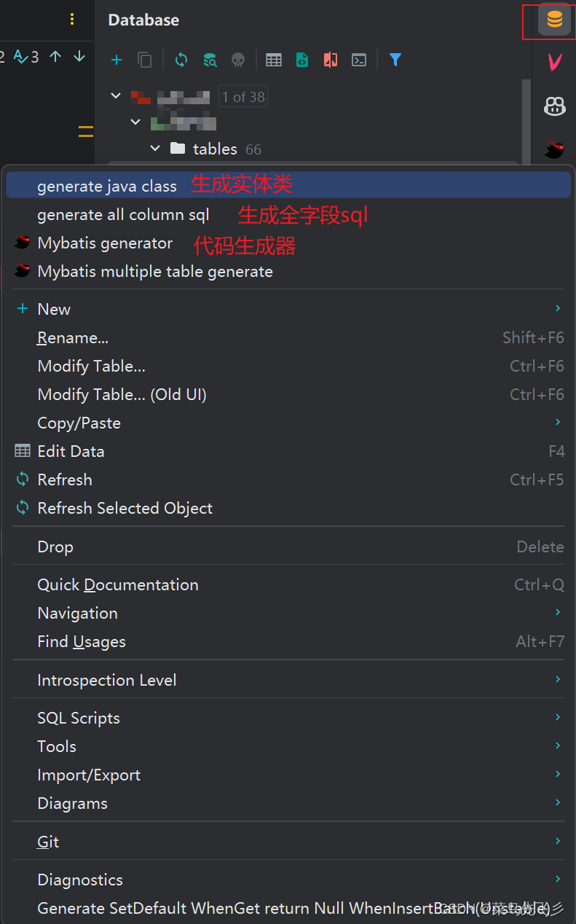Click the New plus icon in Database toolbar
The image size is (576, 924).
pos(117,60)
